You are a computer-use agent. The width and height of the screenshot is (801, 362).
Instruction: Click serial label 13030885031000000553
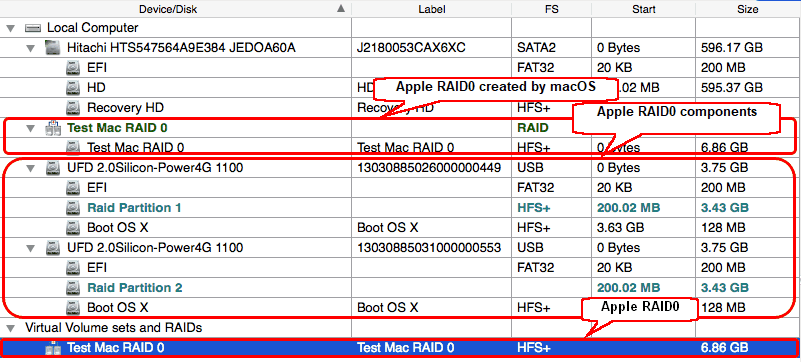point(429,248)
